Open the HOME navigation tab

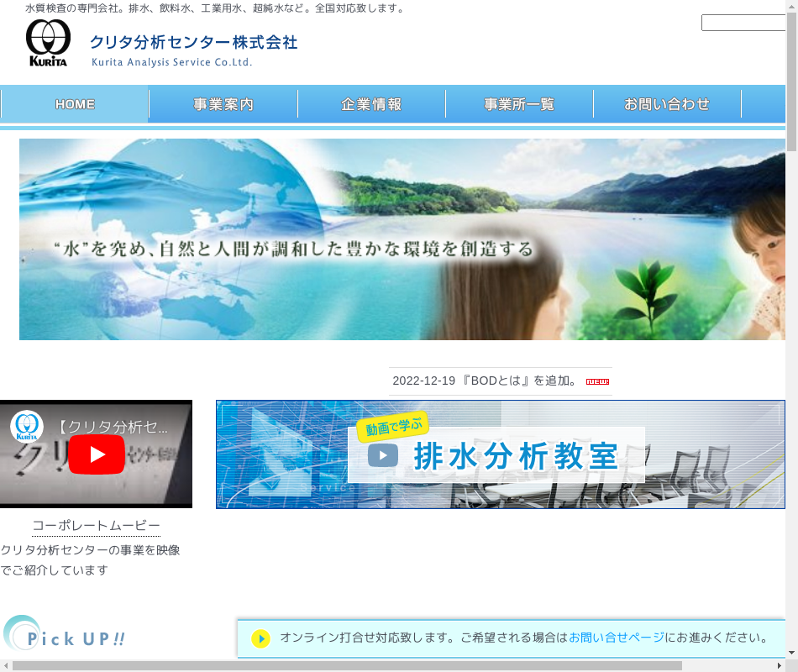click(75, 104)
